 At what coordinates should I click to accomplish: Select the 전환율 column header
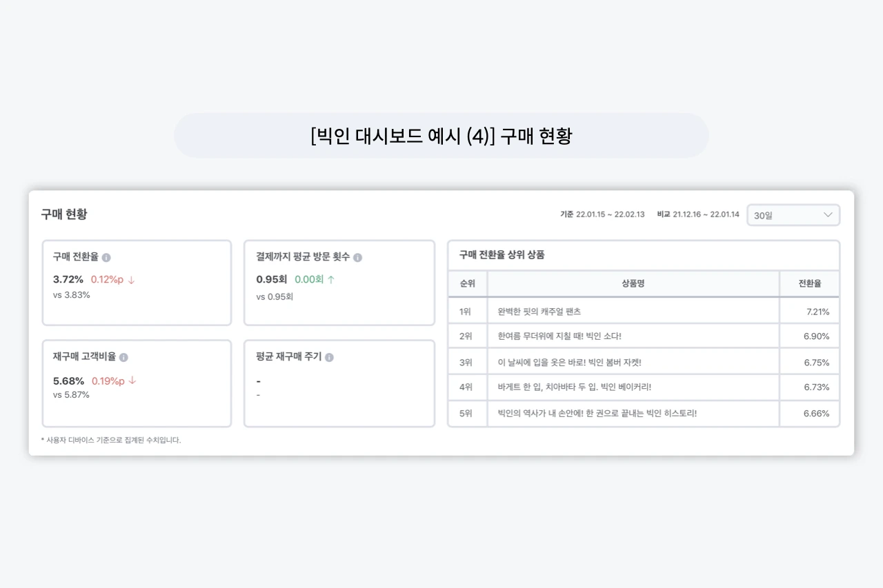809,283
